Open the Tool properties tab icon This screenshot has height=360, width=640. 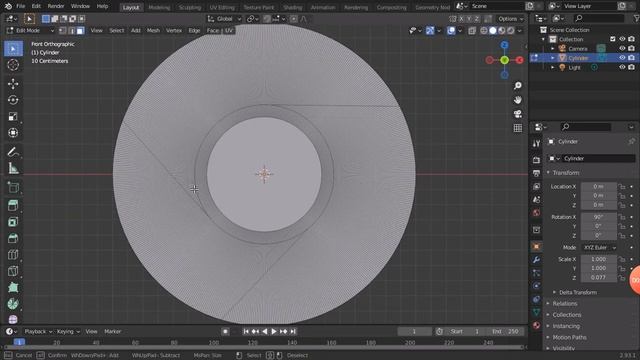click(x=536, y=143)
